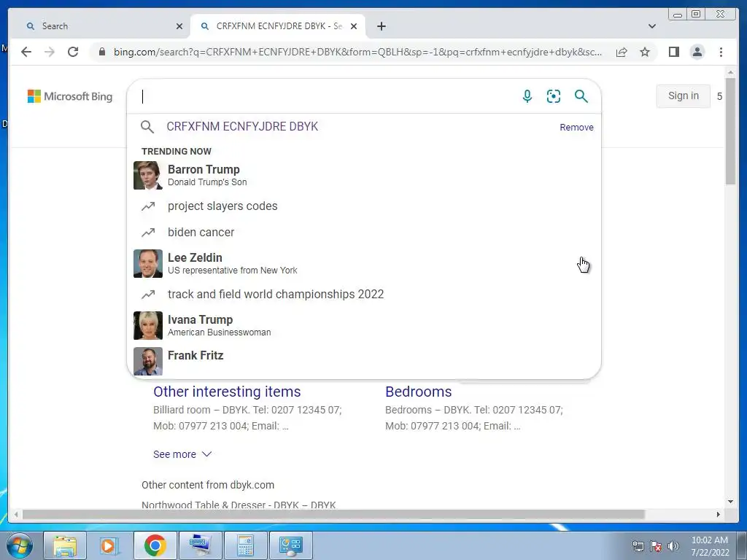Open visual search camera icon

click(553, 96)
